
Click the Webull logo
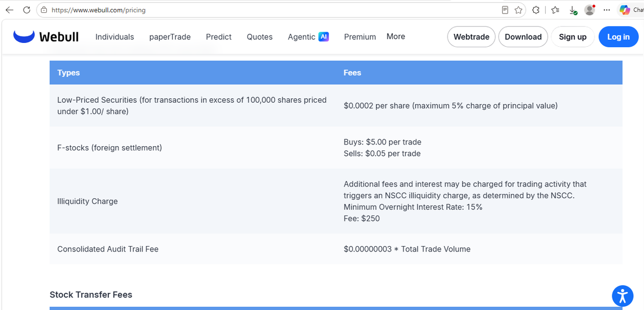46,37
